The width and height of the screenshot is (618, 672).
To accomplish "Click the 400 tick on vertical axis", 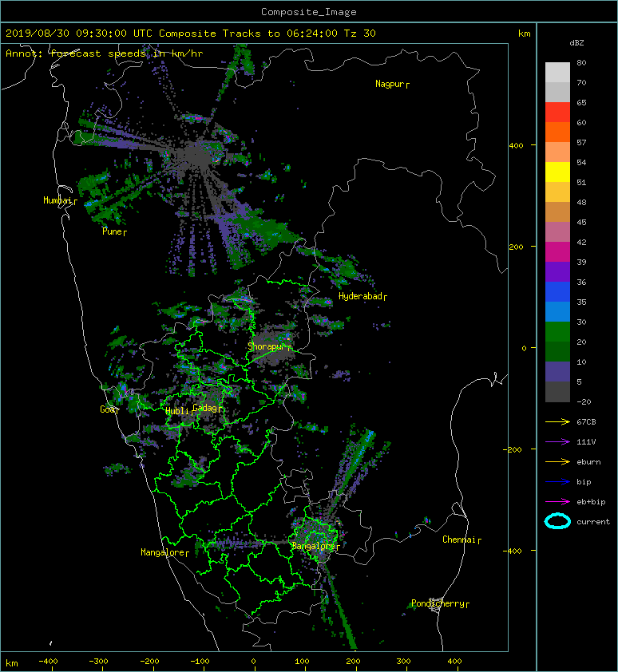I will 516,146.
